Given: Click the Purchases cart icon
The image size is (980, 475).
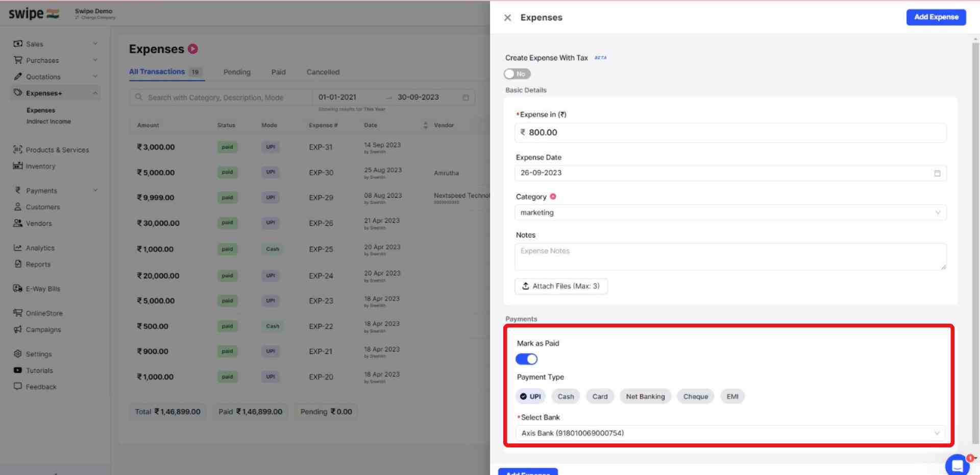Looking at the screenshot, I should [x=18, y=60].
